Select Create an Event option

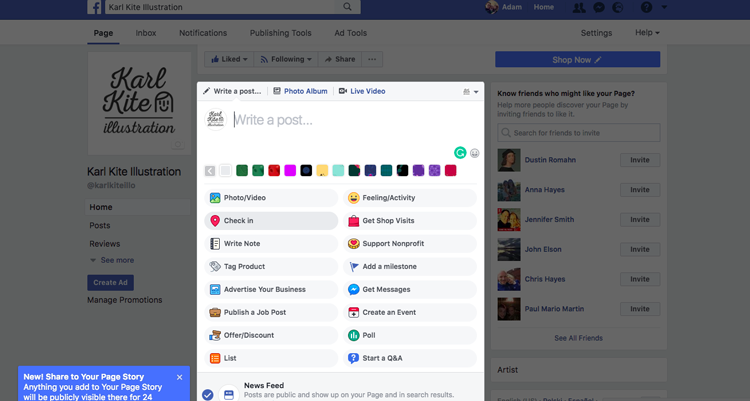[410, 312]
